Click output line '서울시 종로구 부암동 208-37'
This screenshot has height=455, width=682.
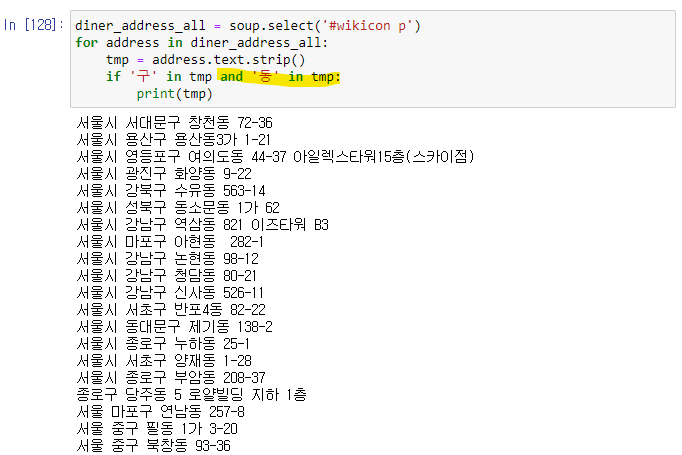[x=171, y=377]
